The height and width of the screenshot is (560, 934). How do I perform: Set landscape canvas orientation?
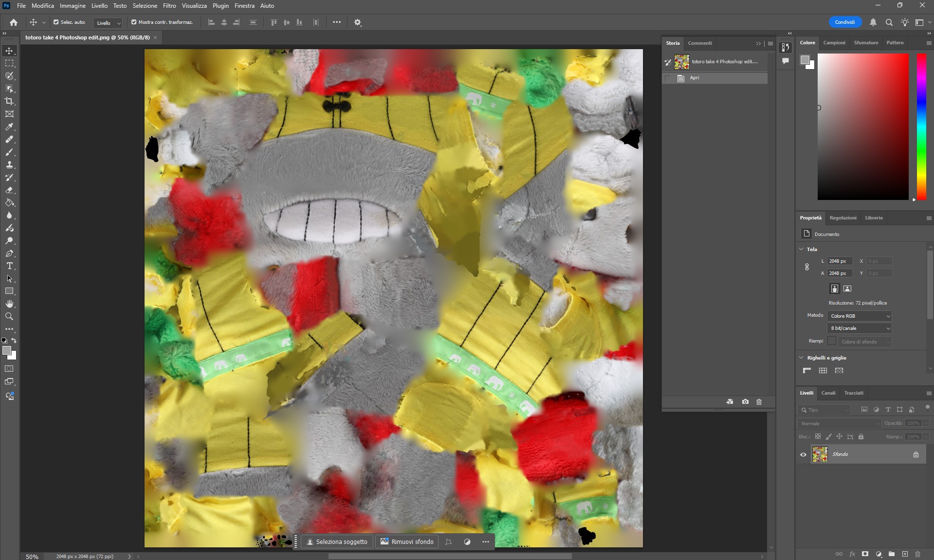[847, 289]
